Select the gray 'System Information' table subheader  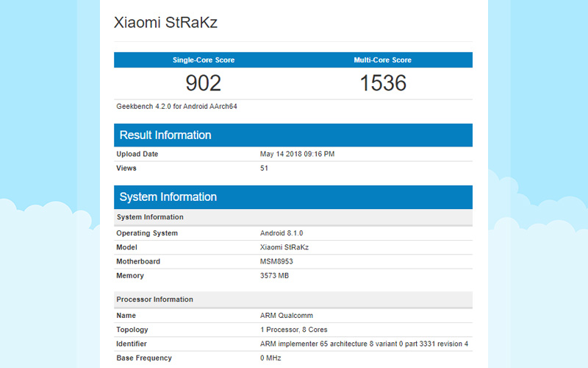[293, 217]
